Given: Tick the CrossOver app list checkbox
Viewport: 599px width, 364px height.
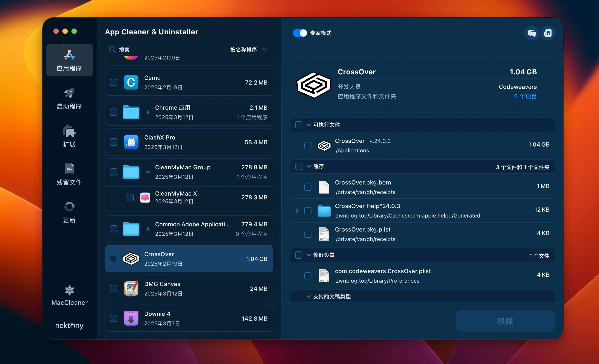Looking at the screenshot, I should 113,259.
